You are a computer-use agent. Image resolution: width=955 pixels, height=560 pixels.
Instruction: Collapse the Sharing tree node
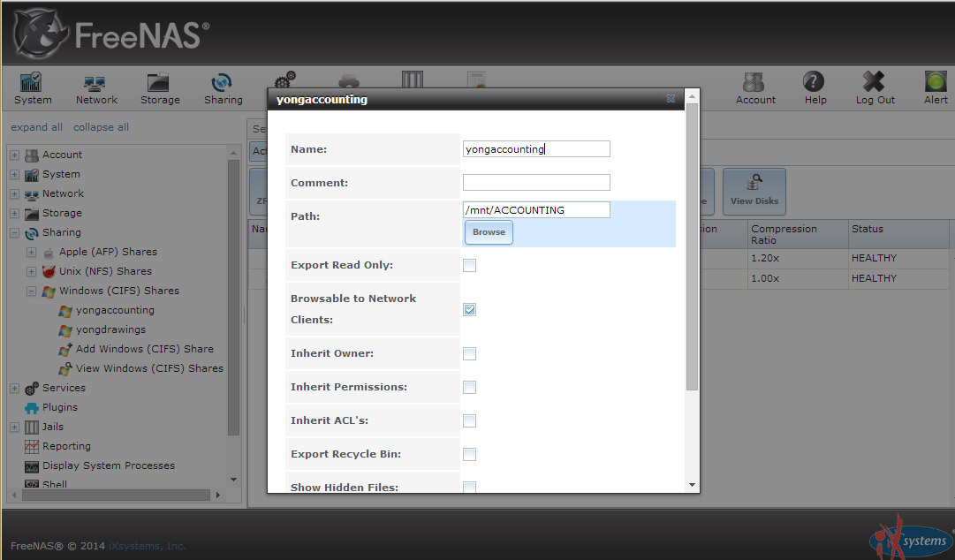[15, 233]
